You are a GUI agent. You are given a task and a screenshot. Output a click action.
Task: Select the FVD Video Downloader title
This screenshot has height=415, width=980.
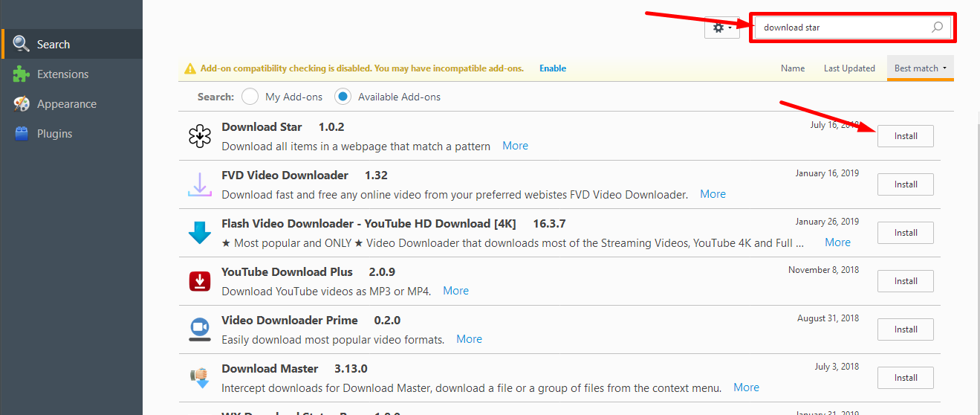point(285,176)
